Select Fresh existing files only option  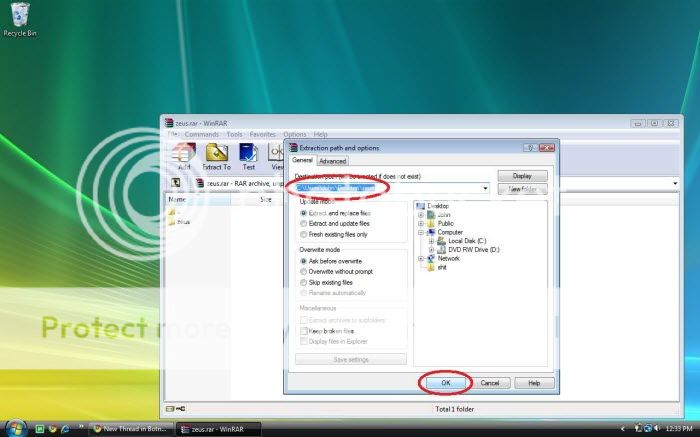[x=304, y=234]
